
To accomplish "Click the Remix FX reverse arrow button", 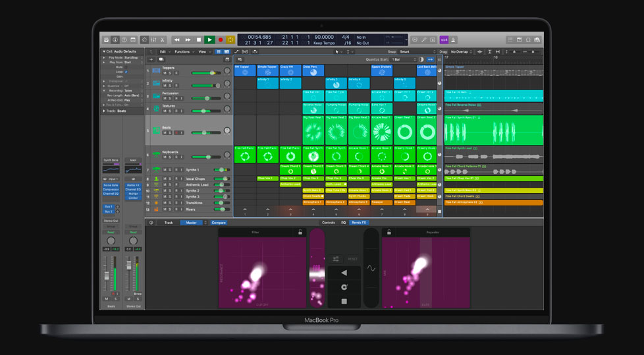I will pos(344,273).
